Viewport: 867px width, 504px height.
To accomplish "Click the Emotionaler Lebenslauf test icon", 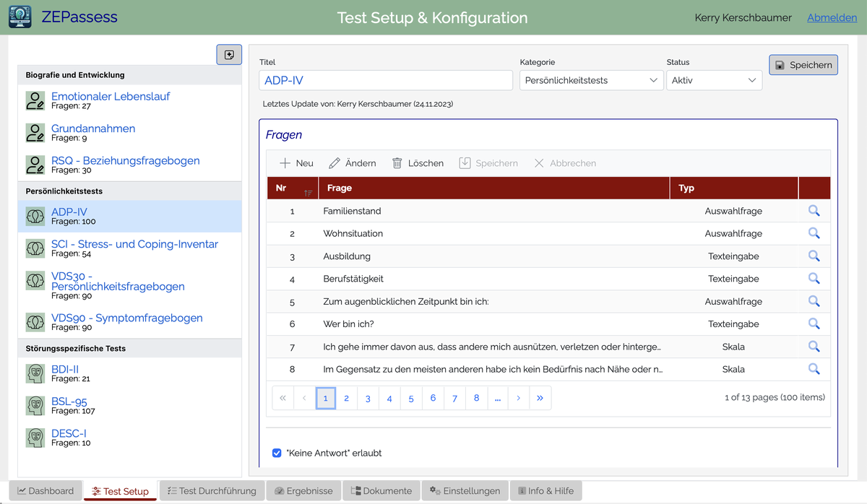I will [x=35, y=101].
